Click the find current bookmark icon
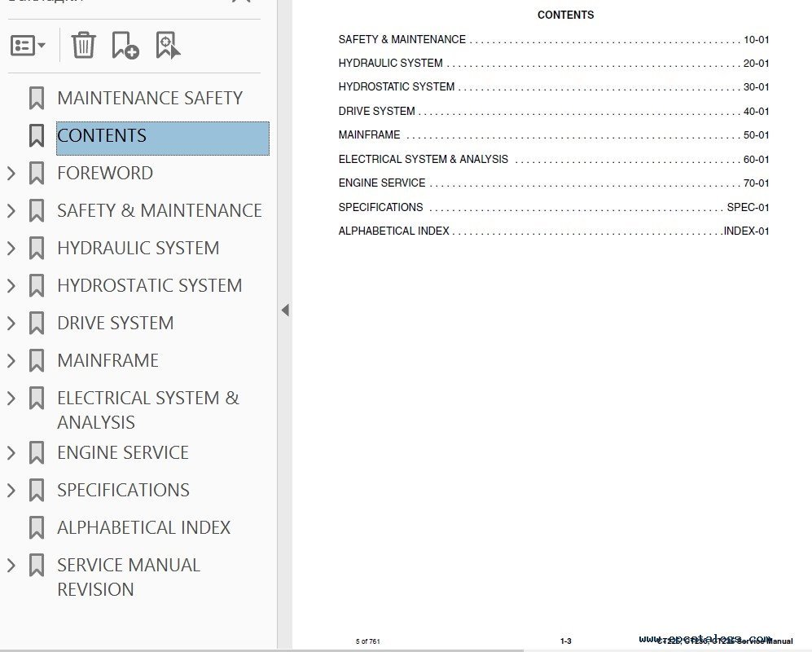 168,46
